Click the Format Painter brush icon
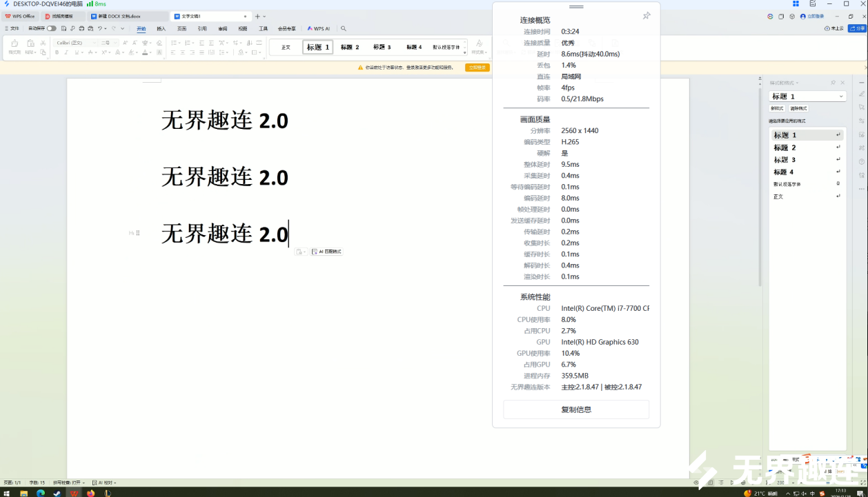 coord(14,43)
